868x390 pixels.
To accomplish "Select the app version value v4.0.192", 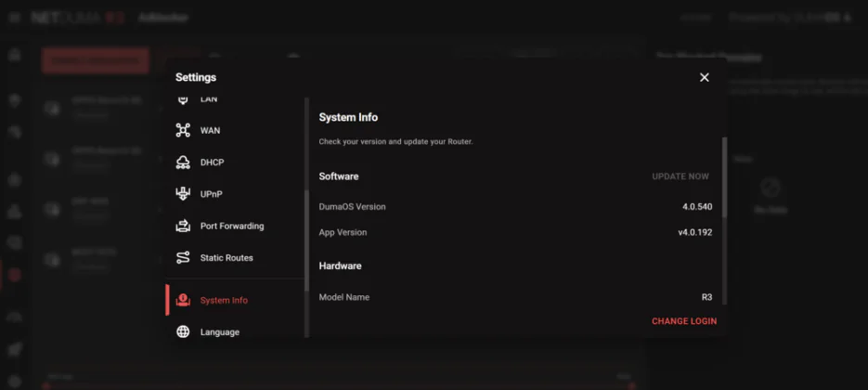I will (x=695, y=233).
